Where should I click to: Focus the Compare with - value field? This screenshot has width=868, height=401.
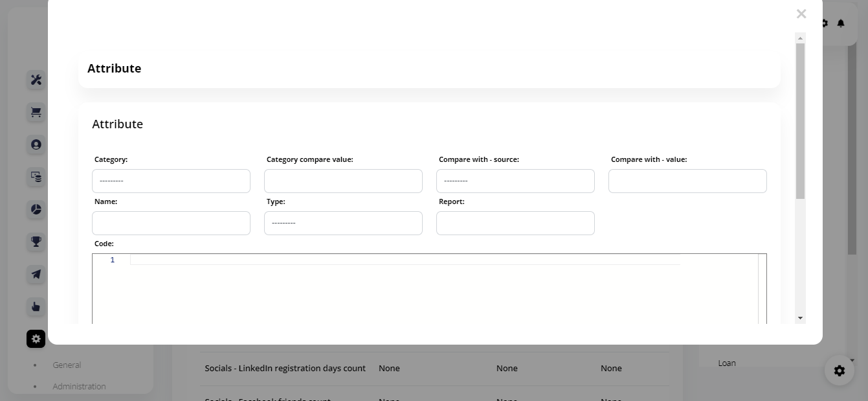click(687, 181)
